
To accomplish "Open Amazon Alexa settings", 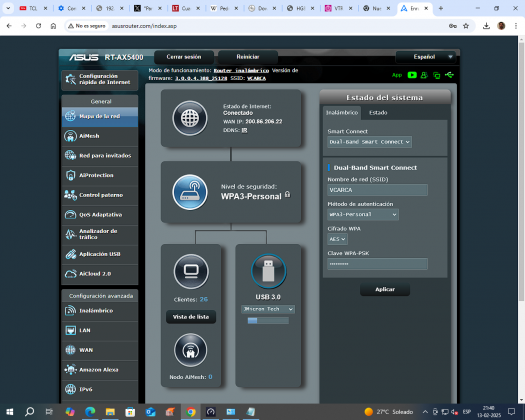I will (x=100, y=370).
